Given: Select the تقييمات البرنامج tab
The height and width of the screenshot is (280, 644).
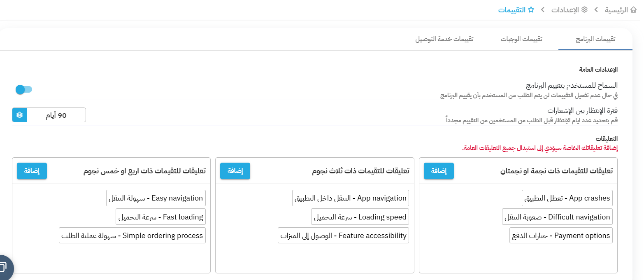Looking at the screenshot, I should pyautogui.click(x=595, y=39).
